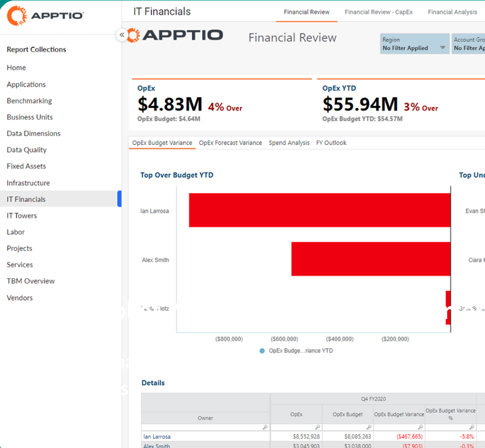485x448 pixels.
Task: Select the OpEx Budget Variance tab
Action: [162, 143]
